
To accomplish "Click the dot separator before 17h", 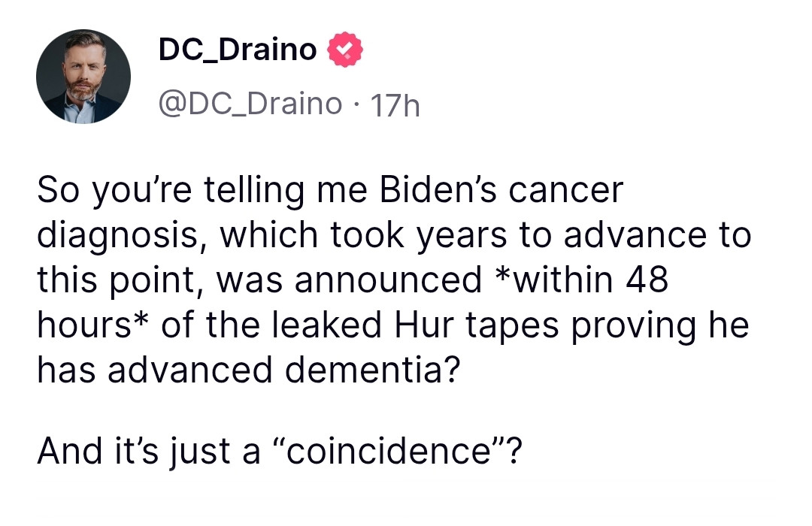I will tap(357, 104).
